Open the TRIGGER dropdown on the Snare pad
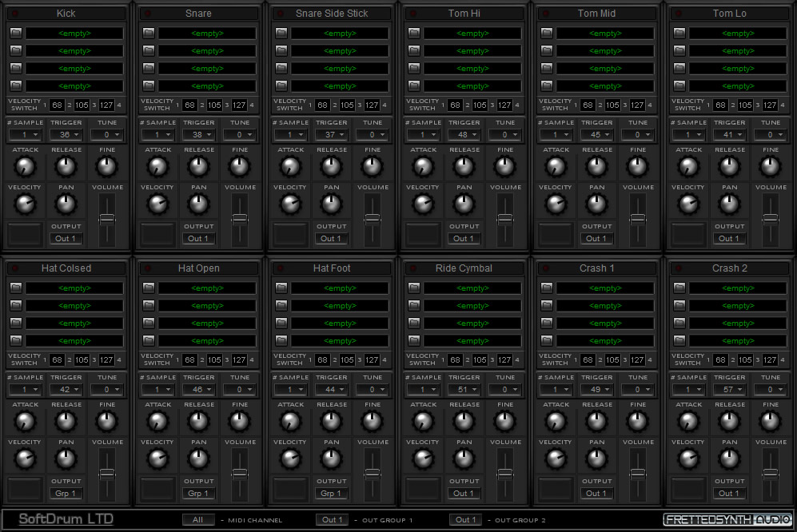The image size is (797, 532). click(x=197, y=135)
